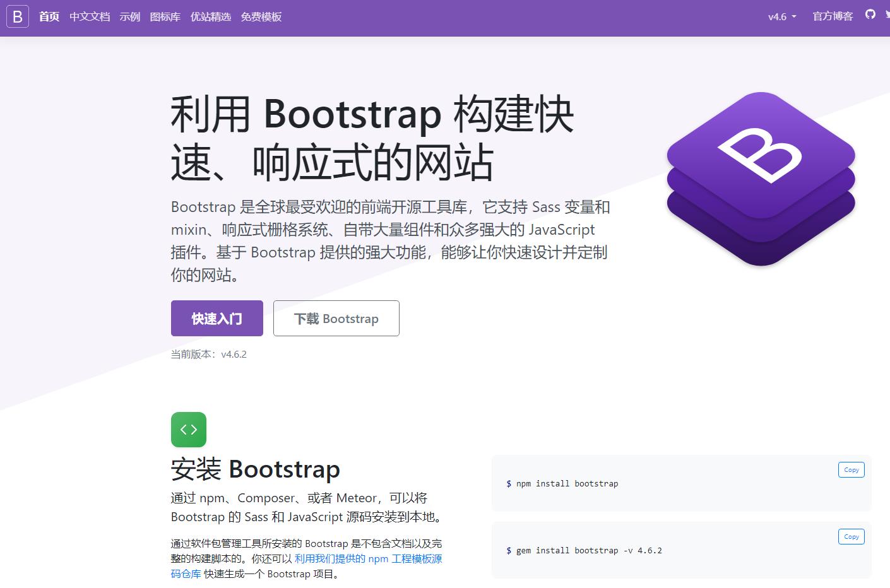Click the Bootstrap "B" logo in the navbar
Image resolution: width=890 pixels, height=588 pixels.
click(x=17, y=16)
